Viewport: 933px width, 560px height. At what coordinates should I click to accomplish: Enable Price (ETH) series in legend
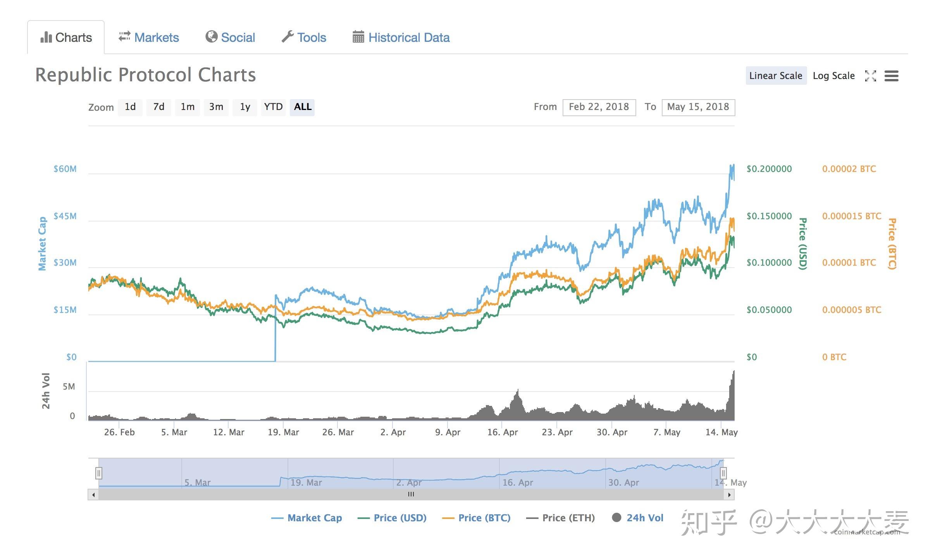tap(568, 518)
